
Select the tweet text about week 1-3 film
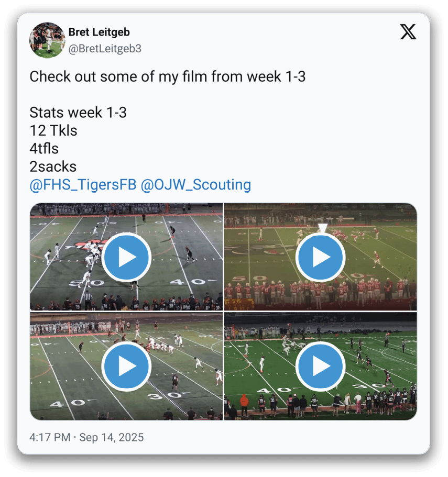(167, 76)
